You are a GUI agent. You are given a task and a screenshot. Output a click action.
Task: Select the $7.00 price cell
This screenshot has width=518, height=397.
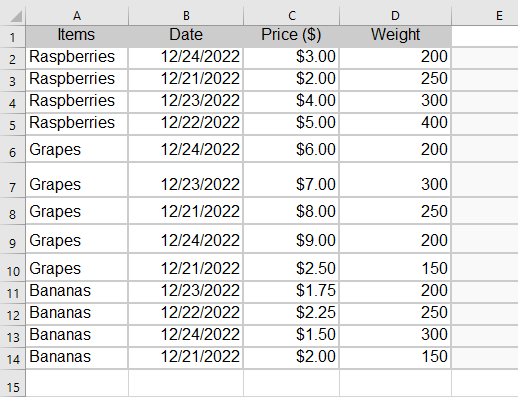click(x=292, y=180)
